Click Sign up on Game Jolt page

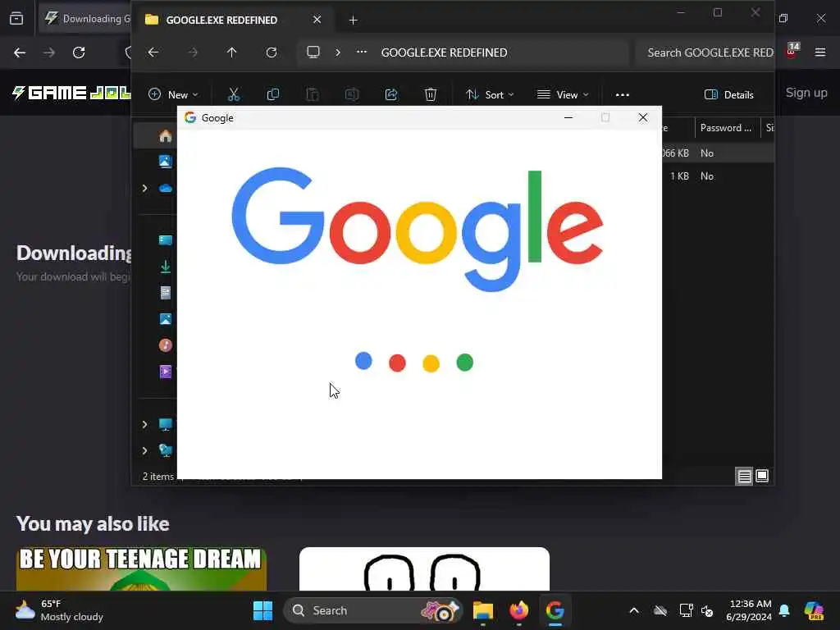(806, 93)
